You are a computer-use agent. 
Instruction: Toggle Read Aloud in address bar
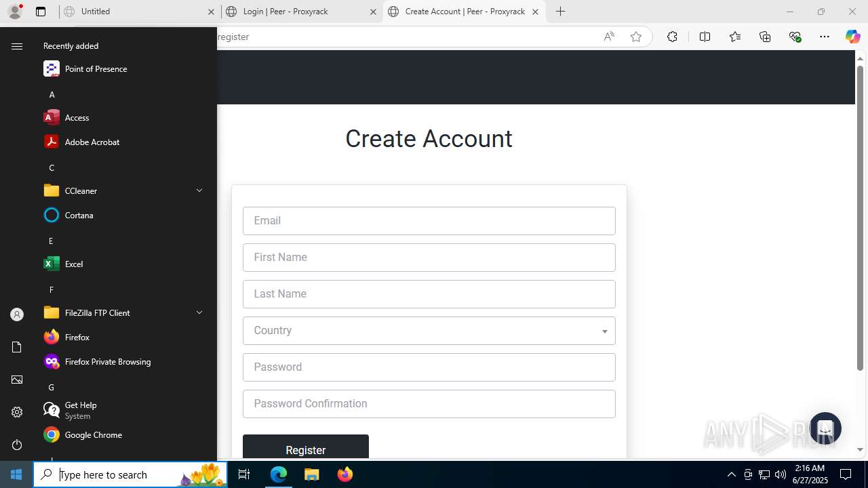pyautogui.click(x=609, y=37)
